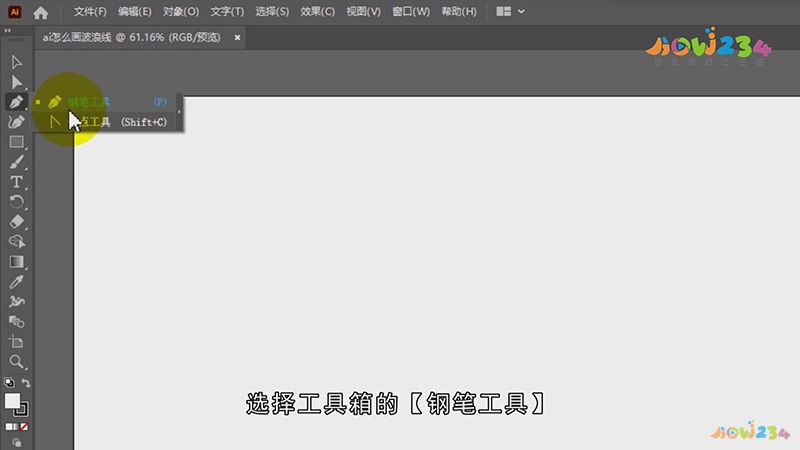This screenshot has height=450, width=800.
Task: Open the 视图(V) menu
Action: [x=363, y=11]
